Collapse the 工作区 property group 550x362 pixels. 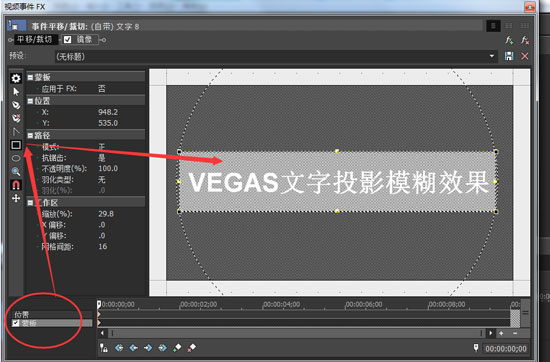tap(31, 202)
